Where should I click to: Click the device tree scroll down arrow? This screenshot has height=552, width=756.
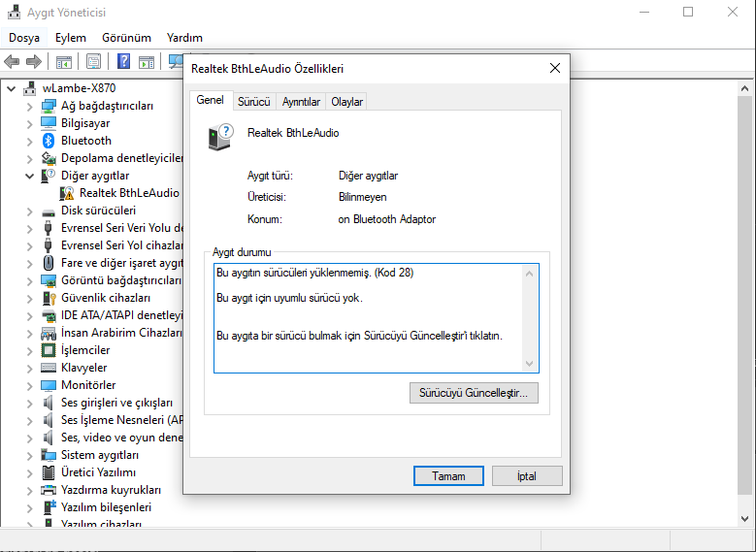pyautogui.click(x=745, y=519)
